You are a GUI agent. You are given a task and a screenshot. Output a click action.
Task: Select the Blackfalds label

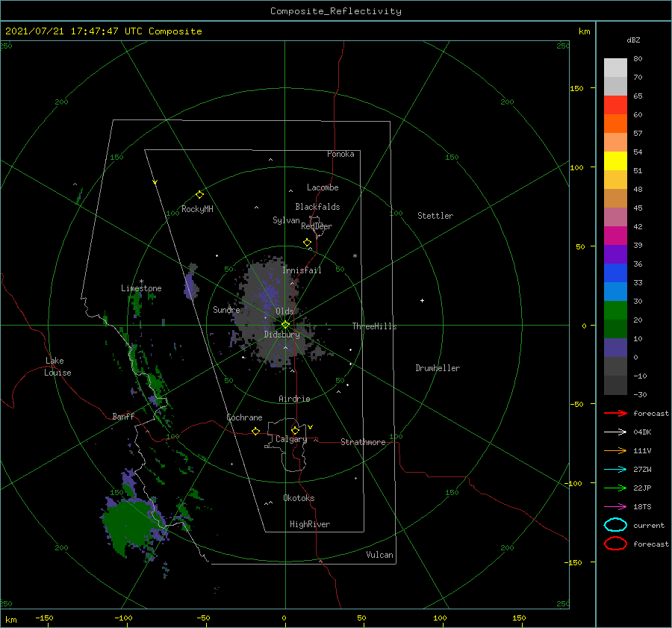coord(317,207)
